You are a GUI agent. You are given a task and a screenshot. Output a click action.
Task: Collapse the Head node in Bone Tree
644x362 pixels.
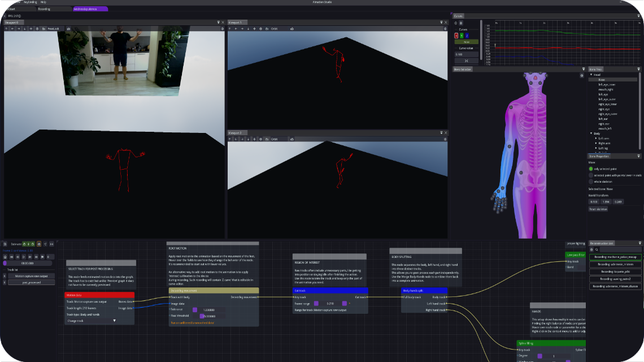(591, 75)
